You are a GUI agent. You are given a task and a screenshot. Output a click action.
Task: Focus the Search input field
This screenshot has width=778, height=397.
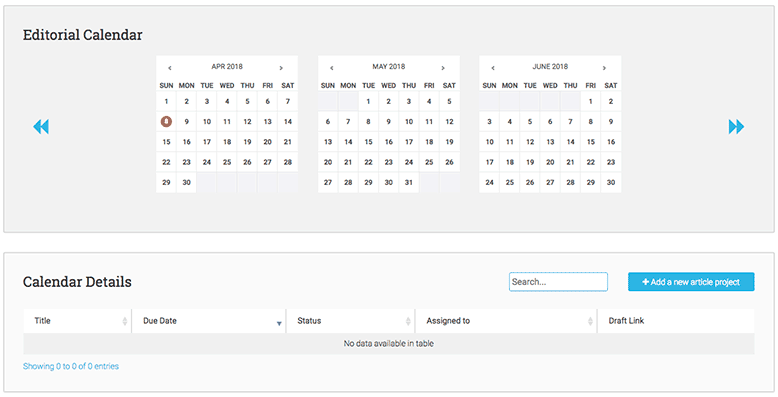click(x=558, y=282)
